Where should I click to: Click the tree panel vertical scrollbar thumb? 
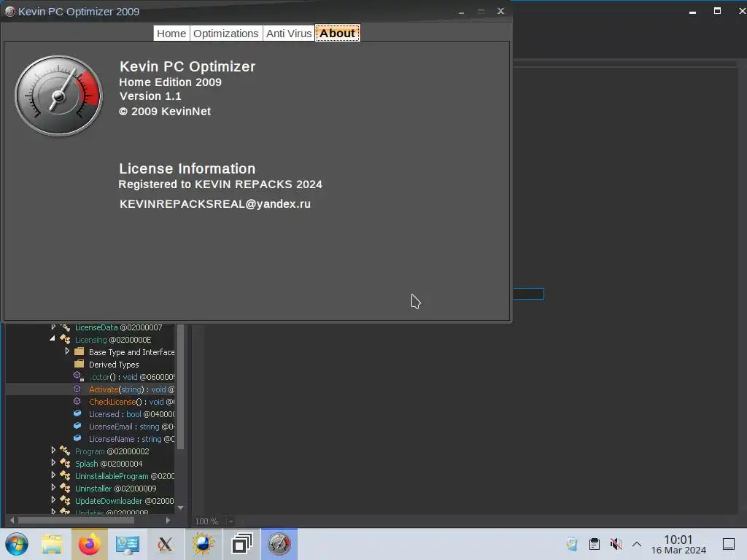tap(181, 386)
